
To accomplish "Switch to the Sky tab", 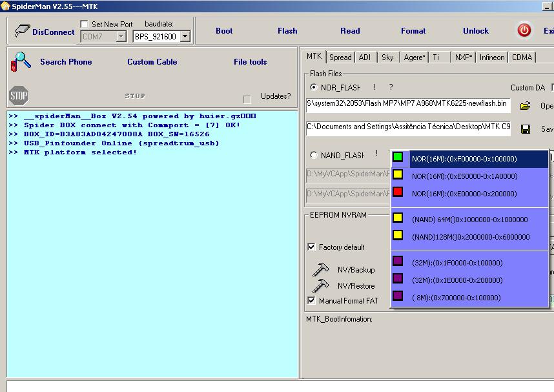I will 387,57.
